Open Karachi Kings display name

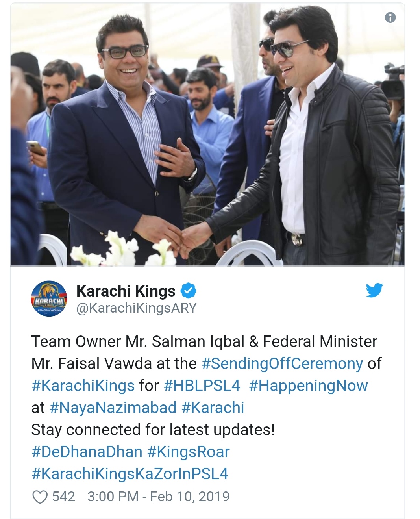tap(126, 291)
